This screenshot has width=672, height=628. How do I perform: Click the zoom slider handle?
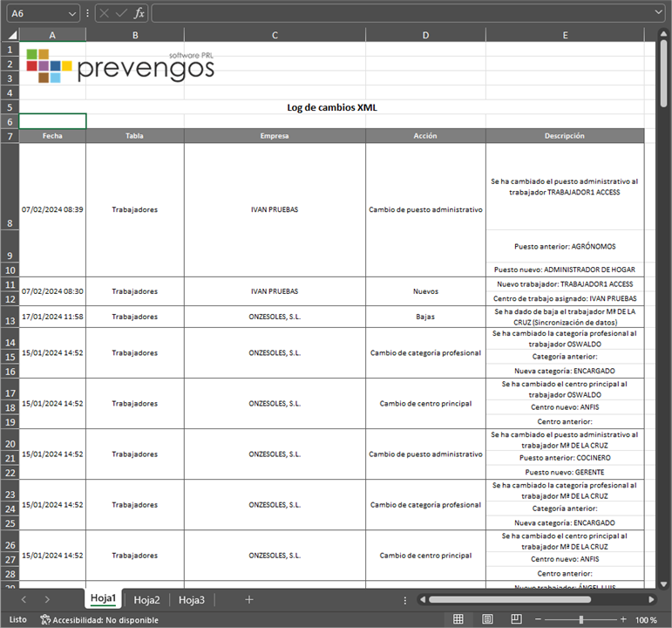pos(581,619)
